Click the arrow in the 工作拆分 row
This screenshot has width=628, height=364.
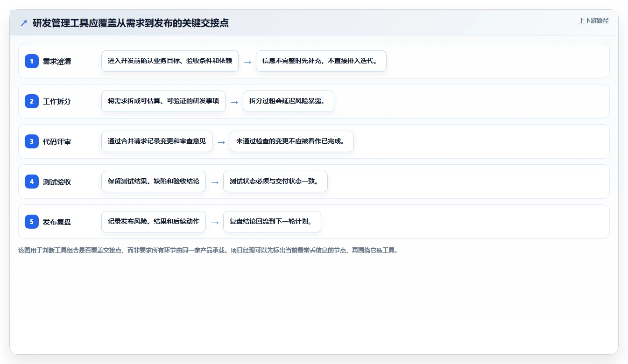click(x=234, y=102)
